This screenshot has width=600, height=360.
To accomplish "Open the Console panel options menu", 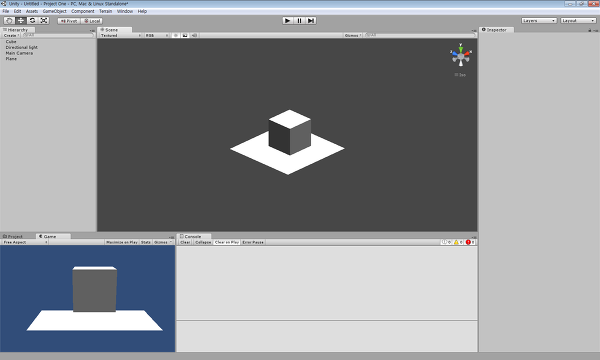I will pyautogui.click(x=474, y=237).
